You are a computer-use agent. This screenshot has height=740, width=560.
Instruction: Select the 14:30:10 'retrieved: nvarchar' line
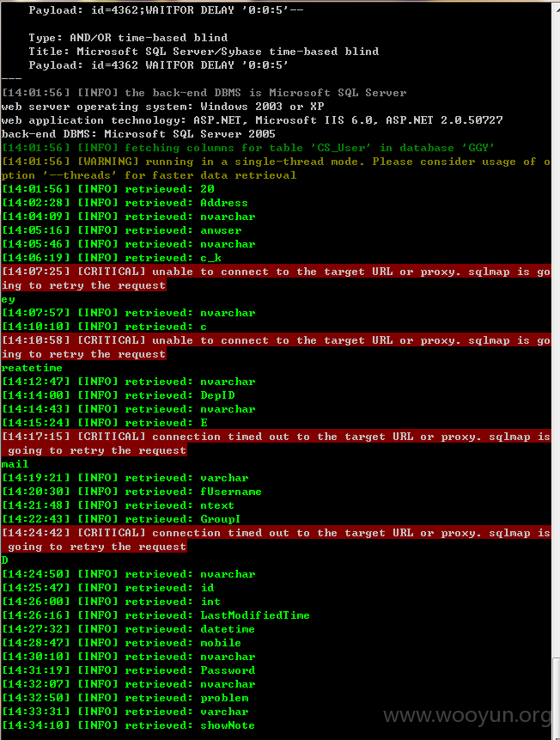pyautogui.click(x=128, y=657)
